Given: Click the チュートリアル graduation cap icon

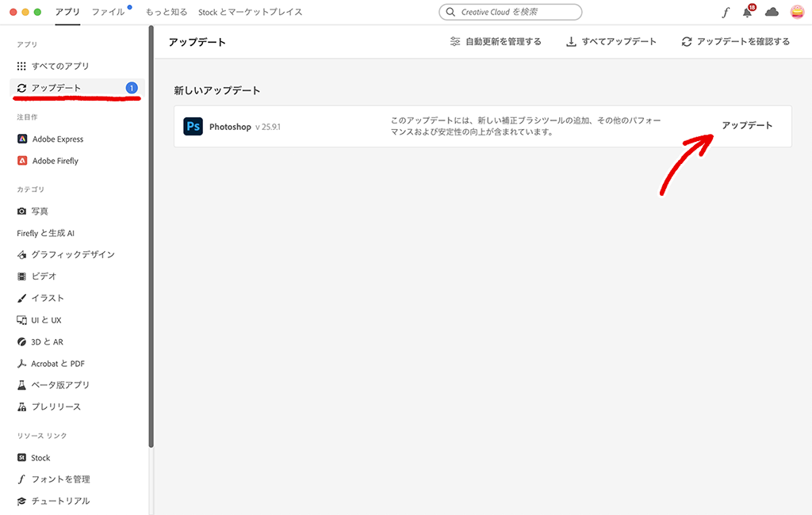Looking at the screenshot, I should tap(21, 501).
